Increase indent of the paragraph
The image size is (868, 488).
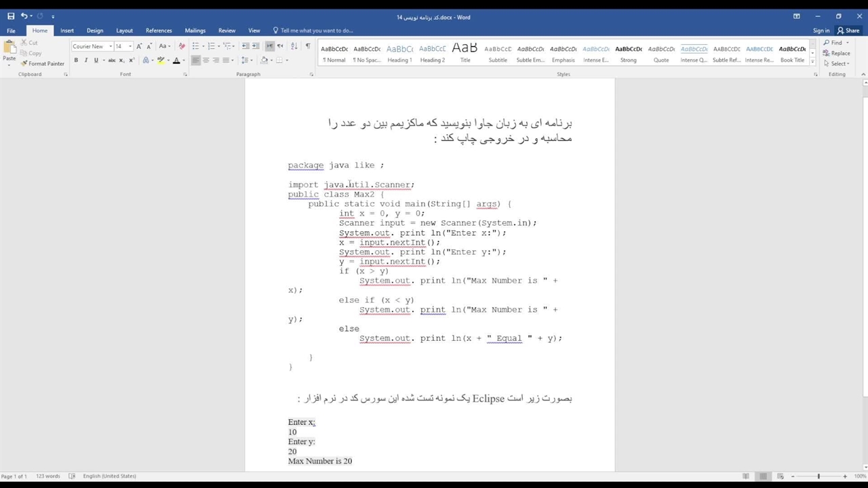256,46
